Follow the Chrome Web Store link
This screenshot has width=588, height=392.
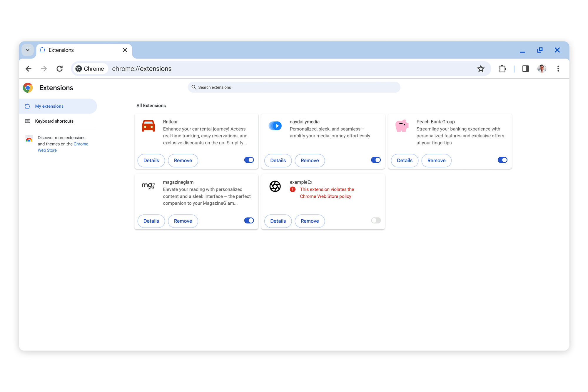point(63,147)
